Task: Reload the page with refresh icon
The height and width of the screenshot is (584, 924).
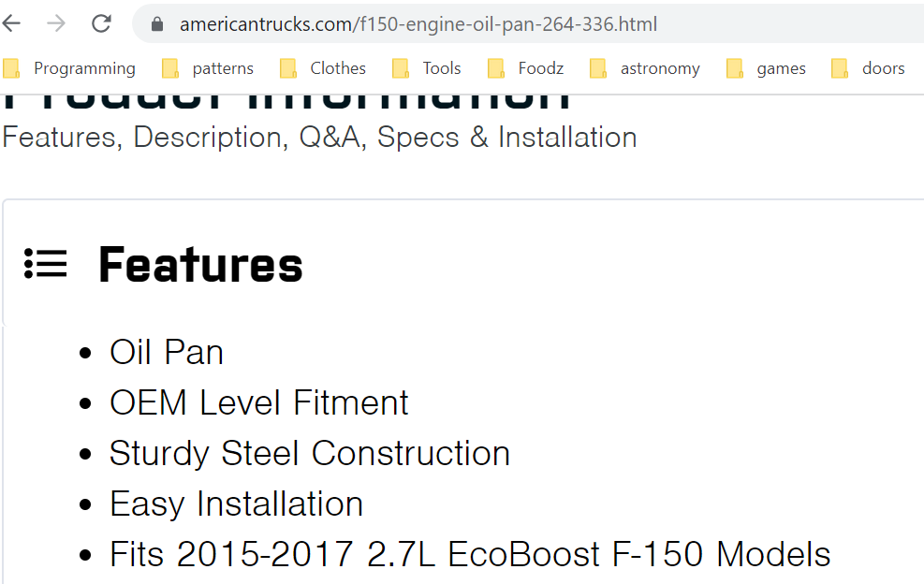Action: 101,23
